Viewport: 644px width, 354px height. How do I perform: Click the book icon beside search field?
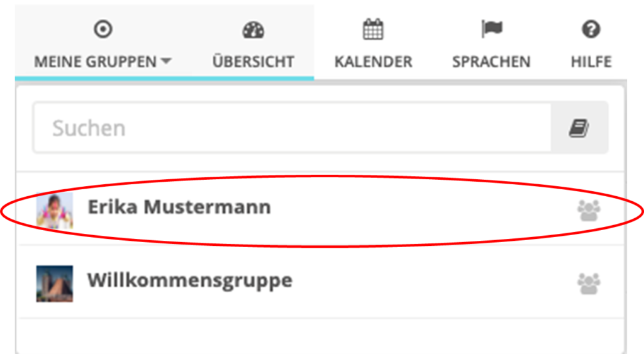579,128
